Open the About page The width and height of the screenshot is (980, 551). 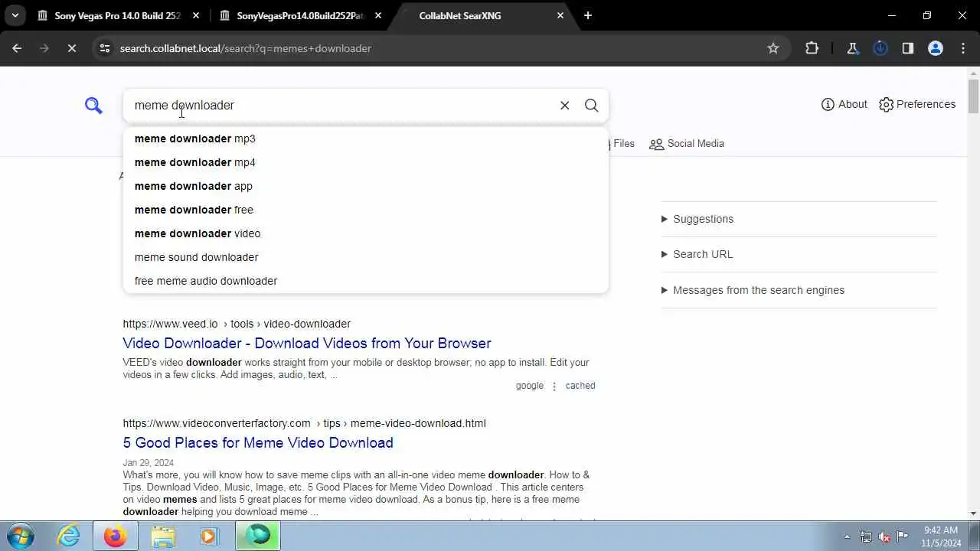pyautogui.click(x=844, y=104)
